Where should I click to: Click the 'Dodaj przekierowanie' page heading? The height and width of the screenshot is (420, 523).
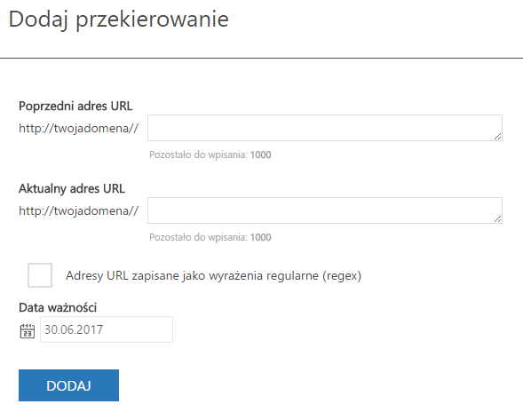coord(118,20)
